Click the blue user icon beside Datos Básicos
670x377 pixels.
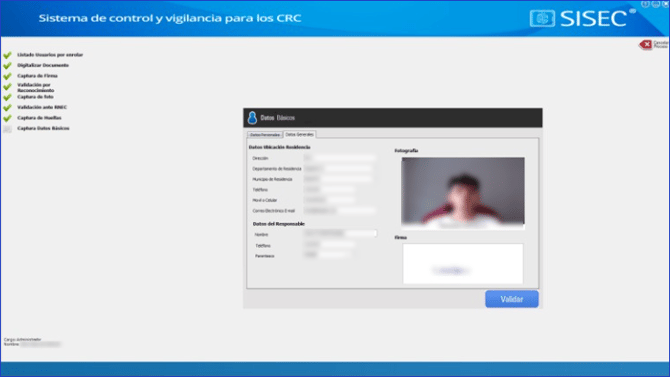coord(252,118)
